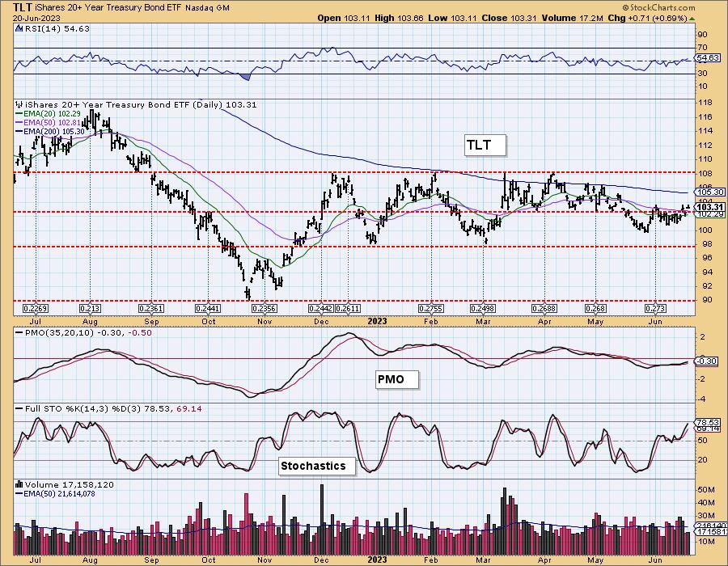This screenshot has width=728, height=566.
Task: Click the EMA(50) 21,614,078 volume legend
Action: coord(55,493)
